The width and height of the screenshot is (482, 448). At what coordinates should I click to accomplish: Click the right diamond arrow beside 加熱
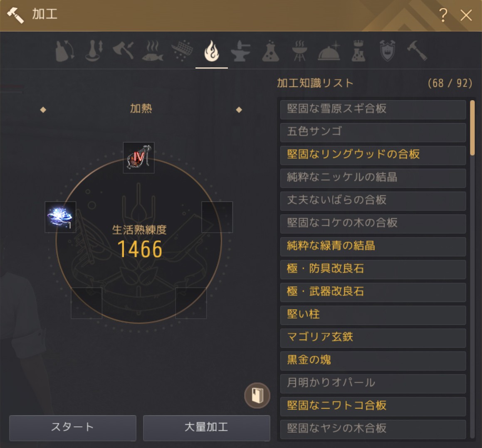click(239, 110)
